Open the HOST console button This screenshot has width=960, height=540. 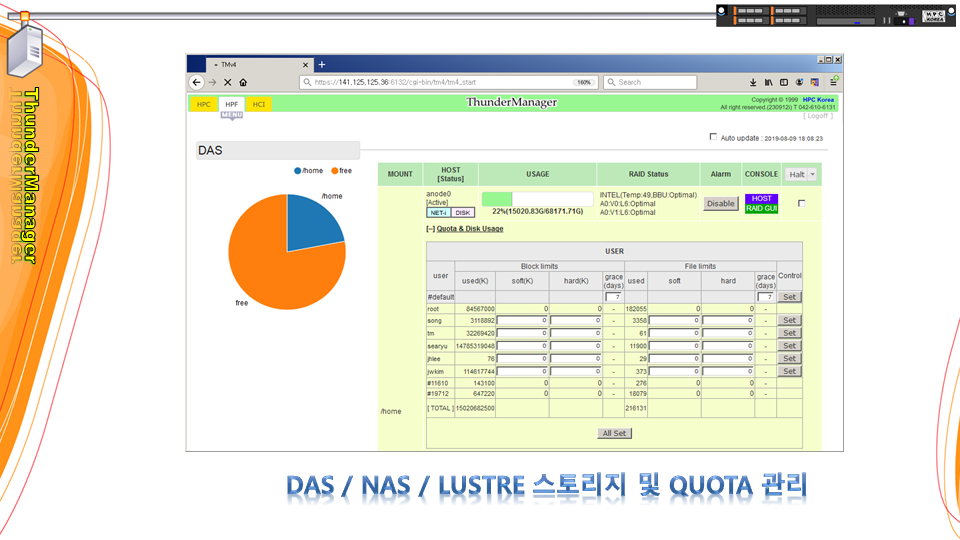pyautogui.click(x=761, y=198)
